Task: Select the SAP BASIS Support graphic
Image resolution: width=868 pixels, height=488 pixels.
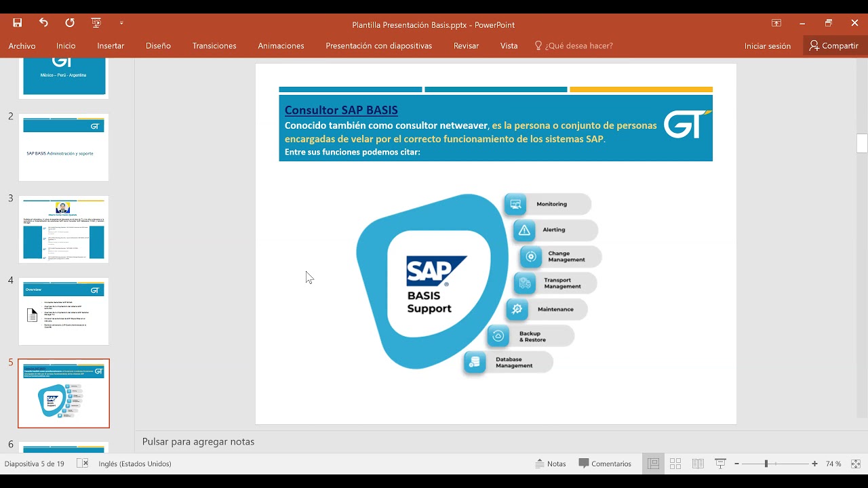Action: coord(433,281)
